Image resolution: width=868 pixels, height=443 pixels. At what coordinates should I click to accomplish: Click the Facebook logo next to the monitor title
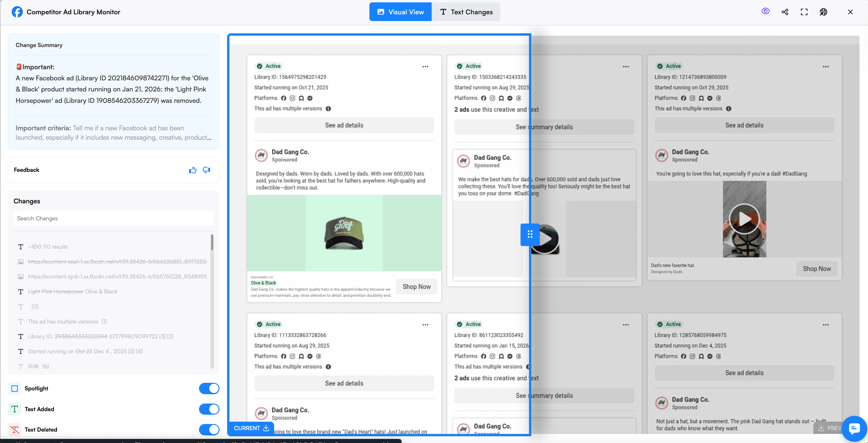(x=17, y=11)
